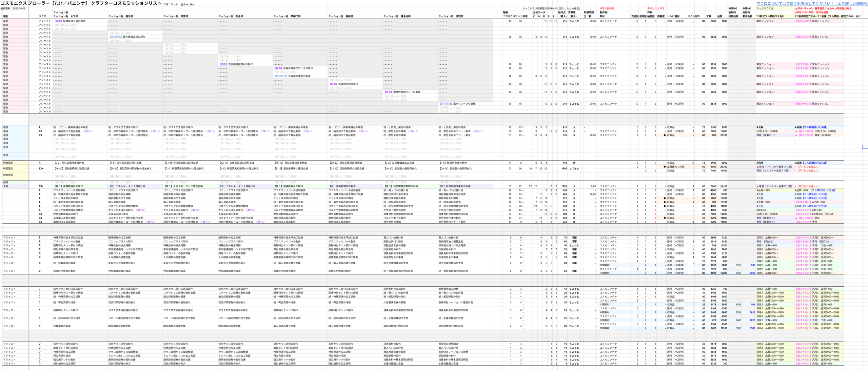Click the 赤字は採集物 note cell
868x370 pixels.
point(607,8)
